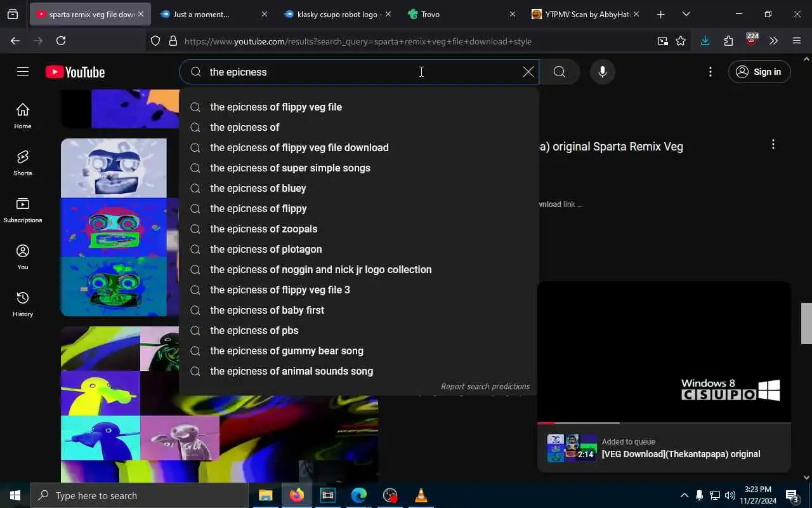Expand the list all tabs dropdown arrow

(x=686, y=14)
